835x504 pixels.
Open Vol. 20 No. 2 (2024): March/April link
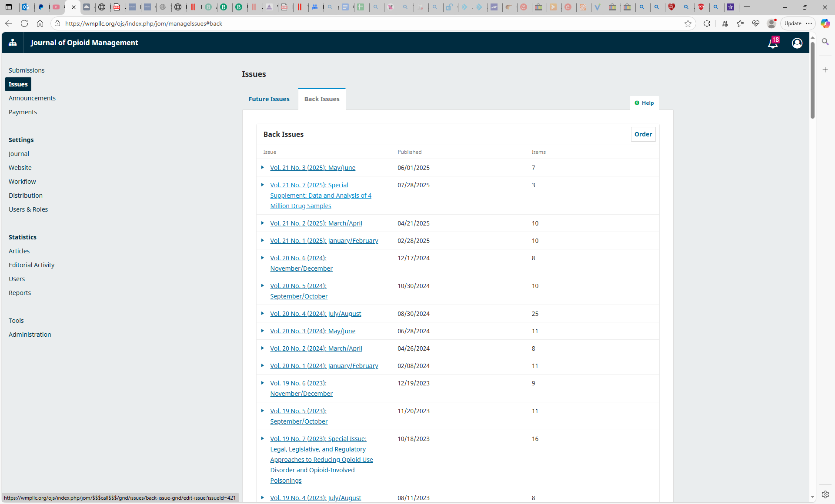click(x=316, y=348)
